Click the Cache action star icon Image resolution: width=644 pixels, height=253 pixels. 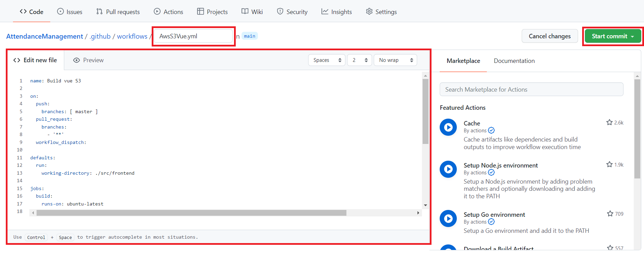pyautogui.click(x=609, y=122)
